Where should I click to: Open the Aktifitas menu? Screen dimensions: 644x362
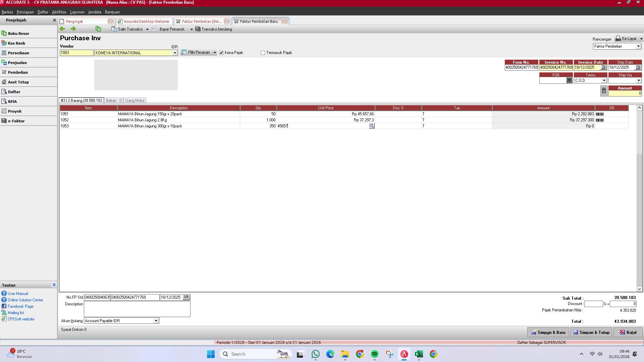59,12
